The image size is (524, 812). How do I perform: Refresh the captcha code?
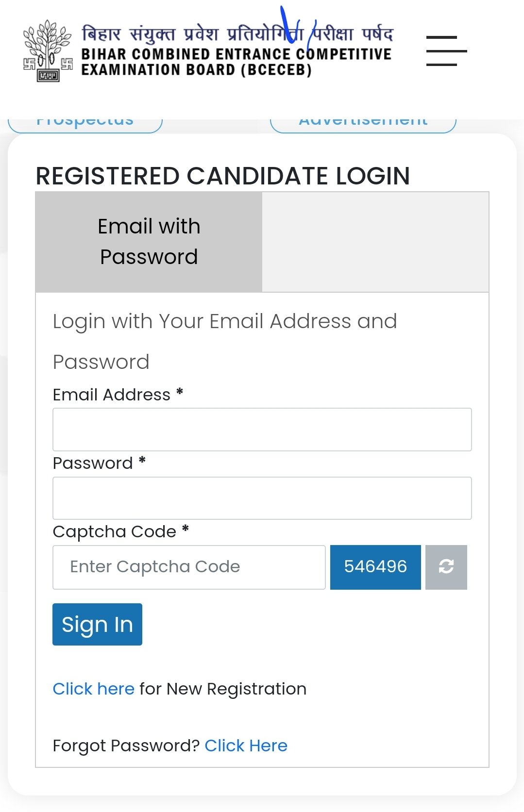[446, 567]
